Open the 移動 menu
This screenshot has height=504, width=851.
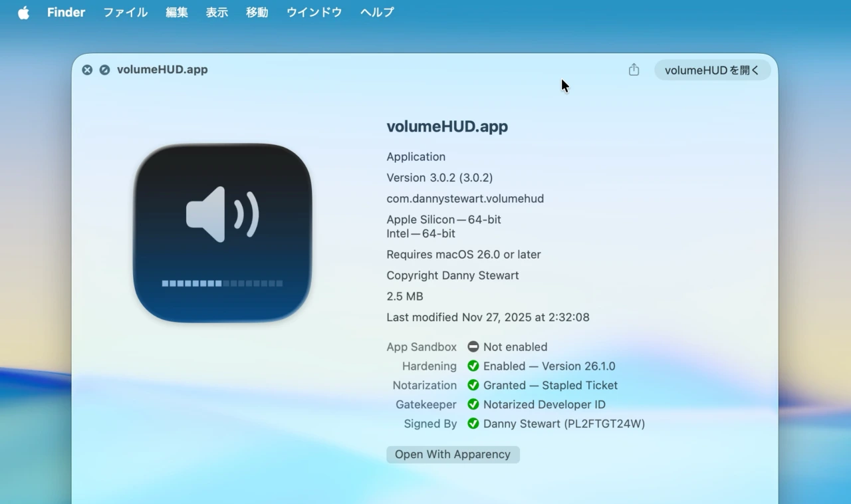pos(257,11)
